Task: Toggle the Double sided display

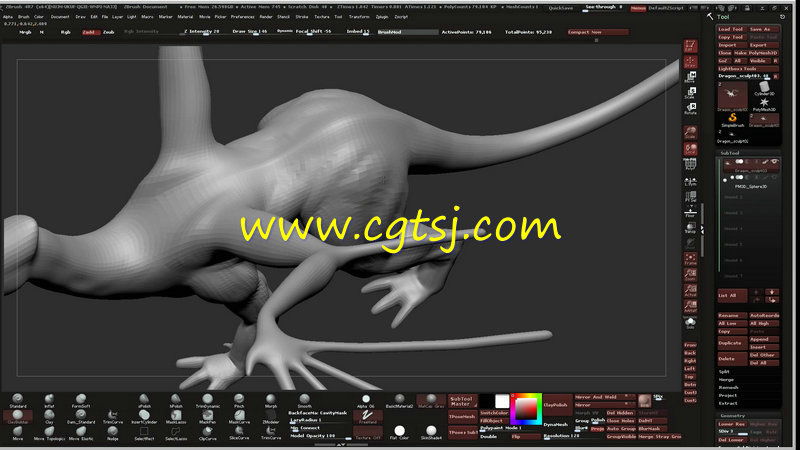Action: point(488,437)
